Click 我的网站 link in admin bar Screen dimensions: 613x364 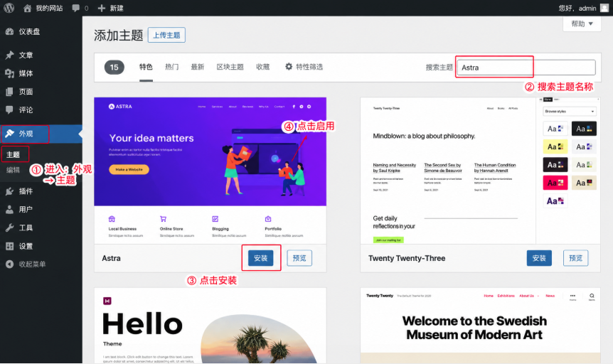coord(49,9)
